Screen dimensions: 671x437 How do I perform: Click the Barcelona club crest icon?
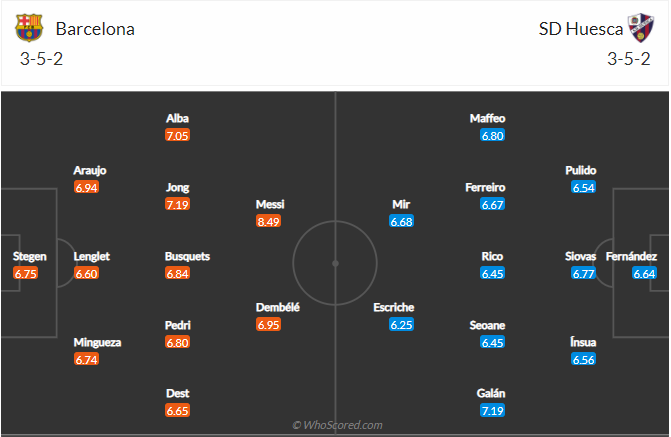(30, 28)
